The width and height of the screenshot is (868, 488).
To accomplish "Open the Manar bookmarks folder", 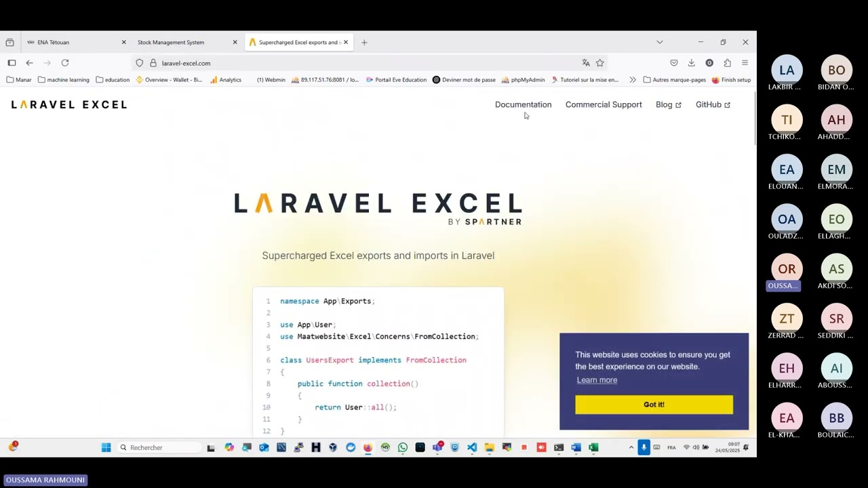I will coord(19,80).
